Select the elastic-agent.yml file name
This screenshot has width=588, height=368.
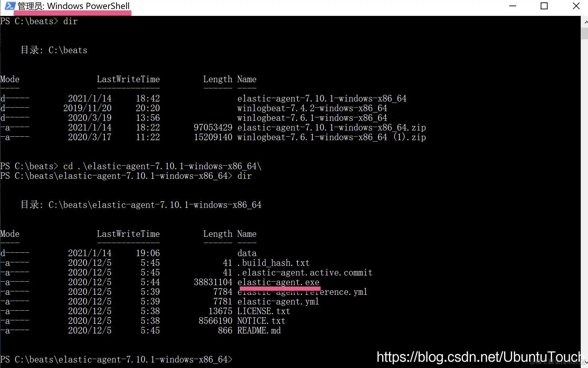278,301
